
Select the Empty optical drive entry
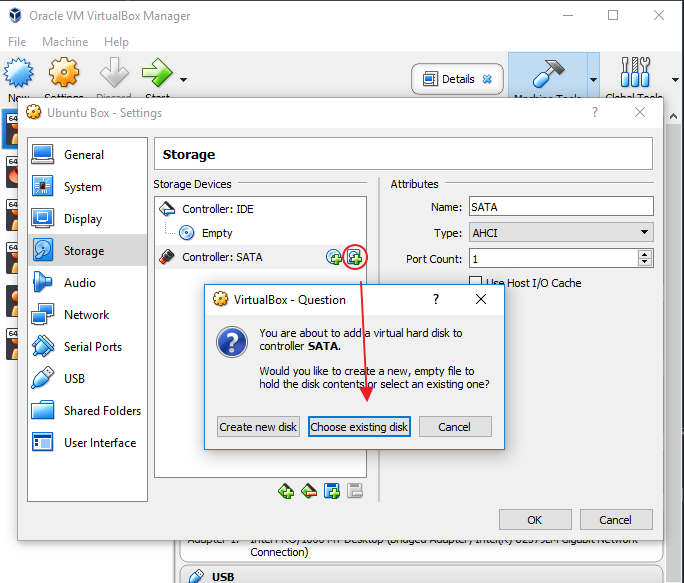pyautogui.click(x=260, y=233)
